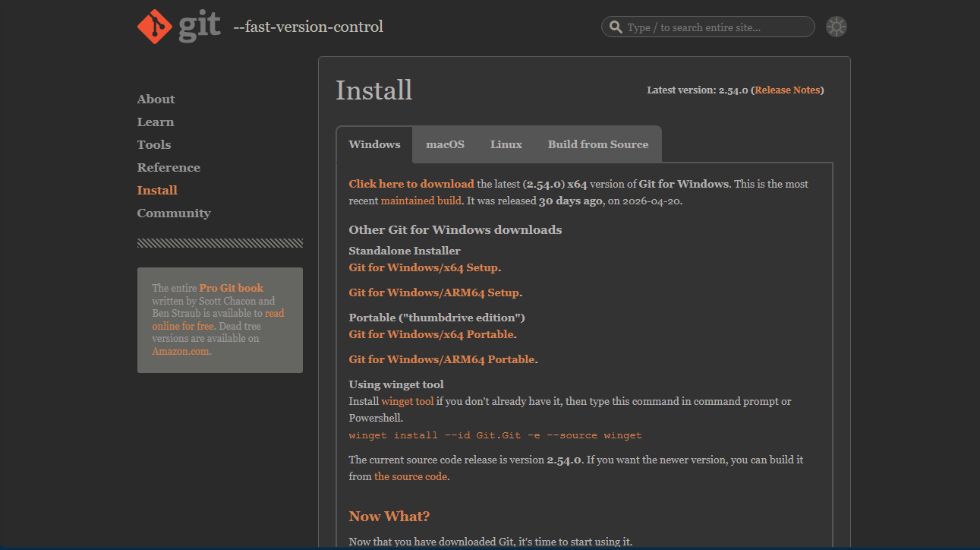This screenshot has height=550, width=980.
Task: Download Git for Windows/x64 Portable
Action: point(431,334)
